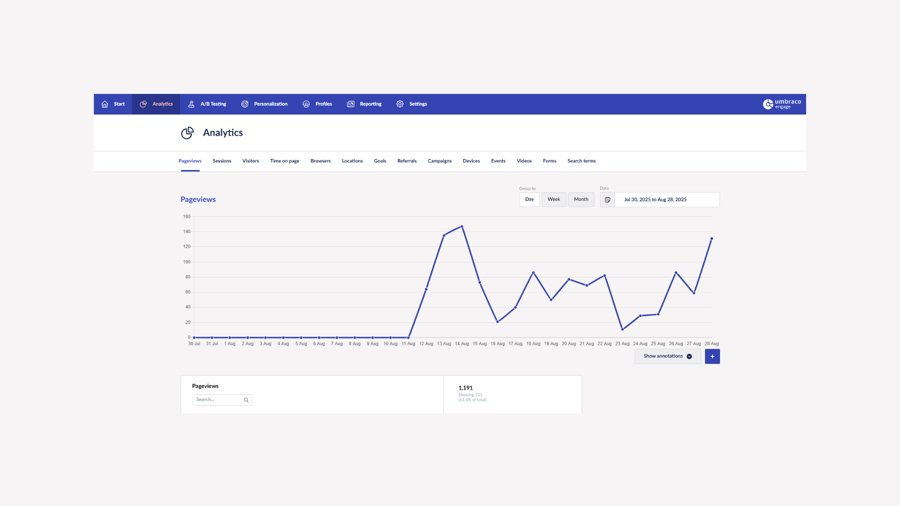Click the 14 Aug peak data point
900x506 pixels.
pyautogui.click(x=462, y=226)
